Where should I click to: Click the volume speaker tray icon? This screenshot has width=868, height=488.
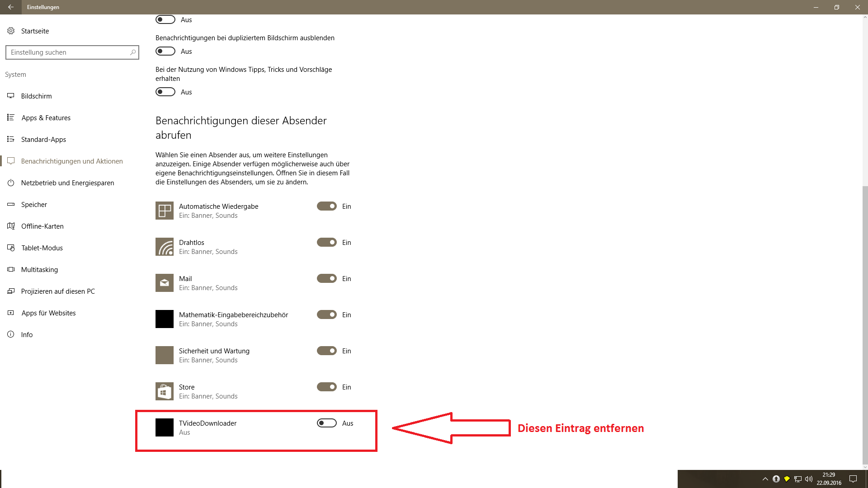pos(809,479)
